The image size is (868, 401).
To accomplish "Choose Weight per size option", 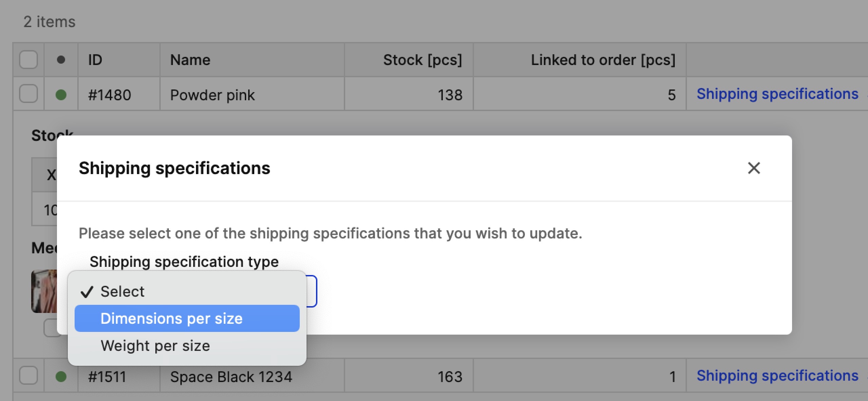I will (x=187, y=345).
